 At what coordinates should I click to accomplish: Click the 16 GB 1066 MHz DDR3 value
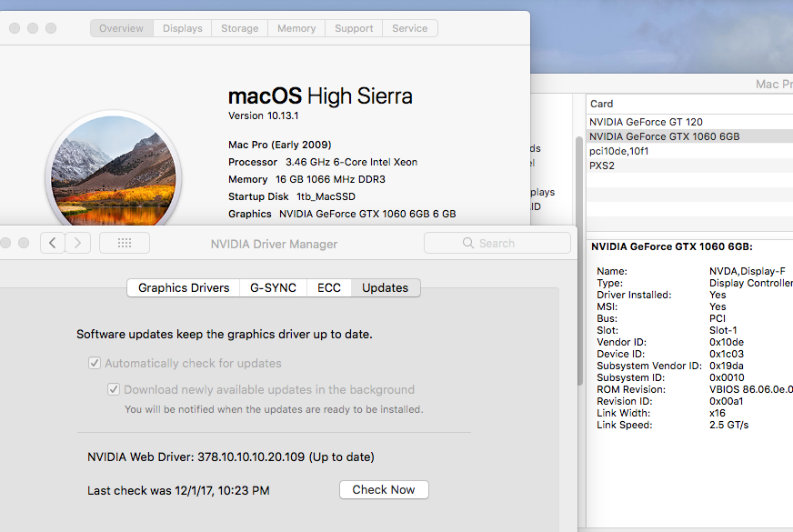[x=330, y=179]
